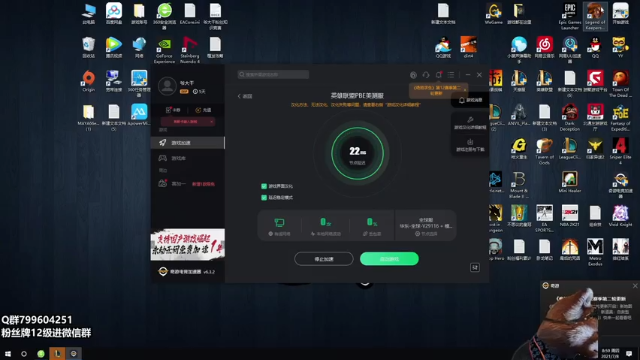
Task: Click the highlighted orange taskbar app icon
Action: pos(58,353)
